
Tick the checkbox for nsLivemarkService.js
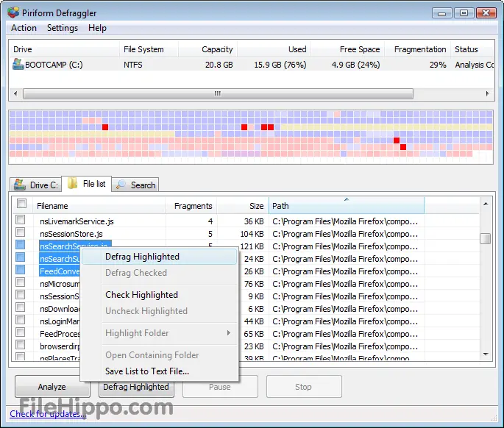tap(21, 220)
